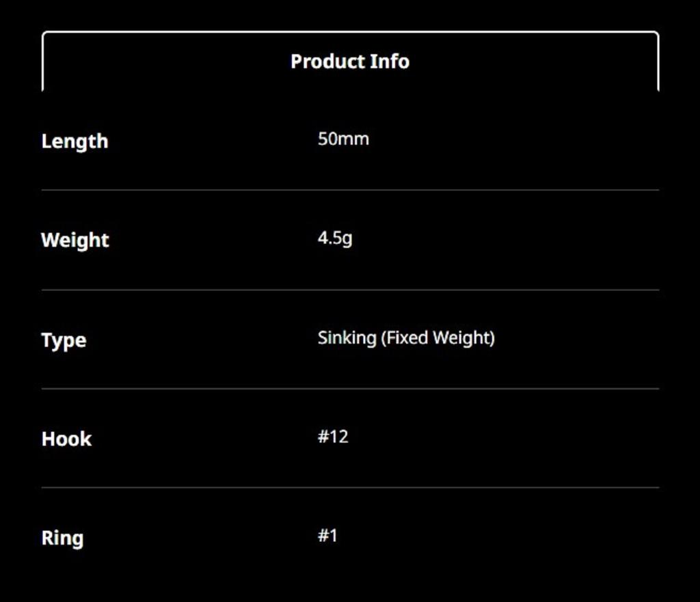This screenshot has width=700, height=602.
Task: Click divider line between Type and Hook
Action: (350, 389)
